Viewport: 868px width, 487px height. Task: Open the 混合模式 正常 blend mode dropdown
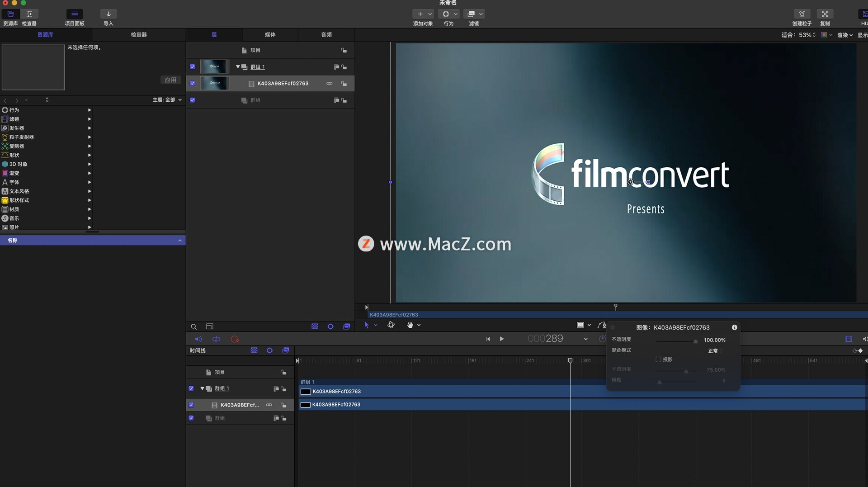tap(715, 351)
